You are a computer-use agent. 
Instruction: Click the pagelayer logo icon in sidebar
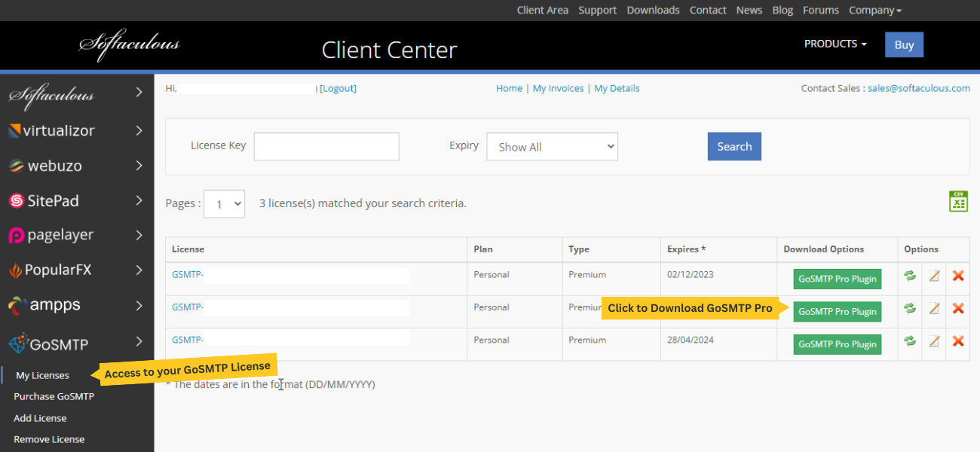[x=16, y=236]
